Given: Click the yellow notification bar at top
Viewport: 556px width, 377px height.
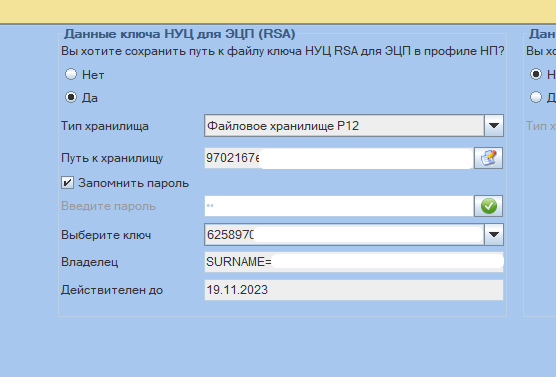Looking at the screenshot, I should coord(278,11).
